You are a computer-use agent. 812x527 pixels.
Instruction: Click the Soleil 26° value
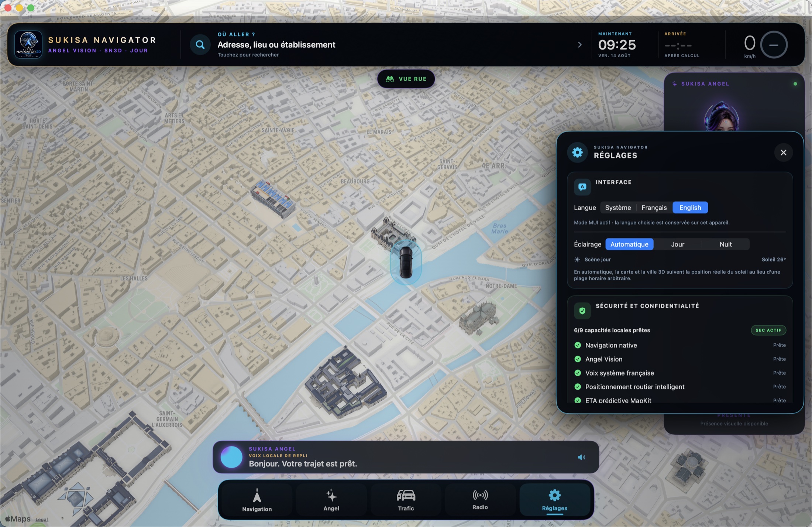pos(774,260)
